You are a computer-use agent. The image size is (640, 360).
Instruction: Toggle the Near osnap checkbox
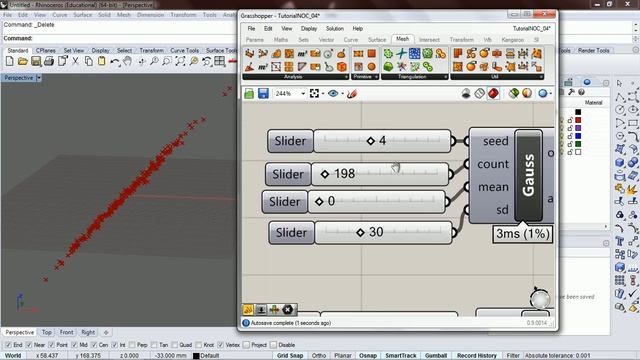point(29,345)
